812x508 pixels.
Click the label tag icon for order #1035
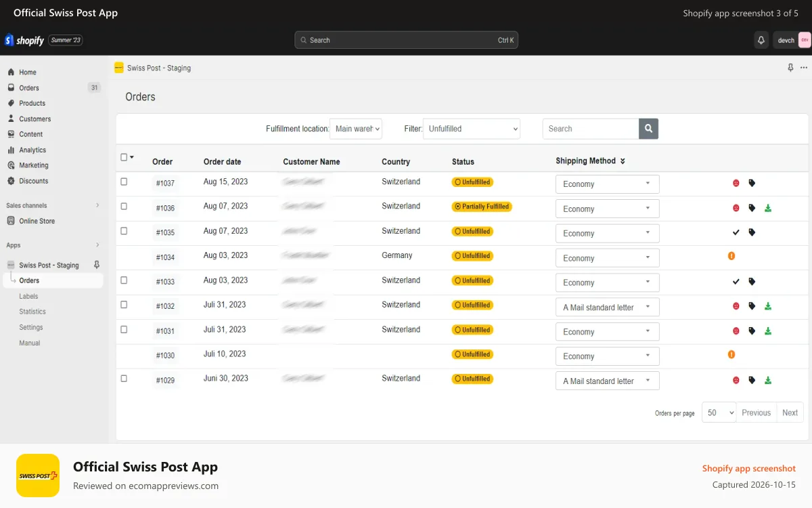pos(752,232)
